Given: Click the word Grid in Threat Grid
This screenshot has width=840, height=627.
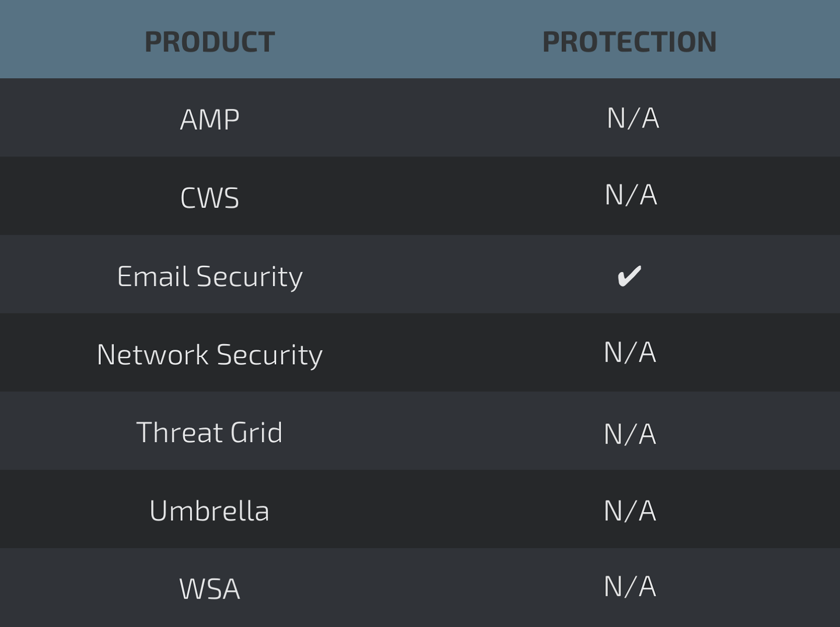Looking at the screenshot, I should (x=256, y=432).
